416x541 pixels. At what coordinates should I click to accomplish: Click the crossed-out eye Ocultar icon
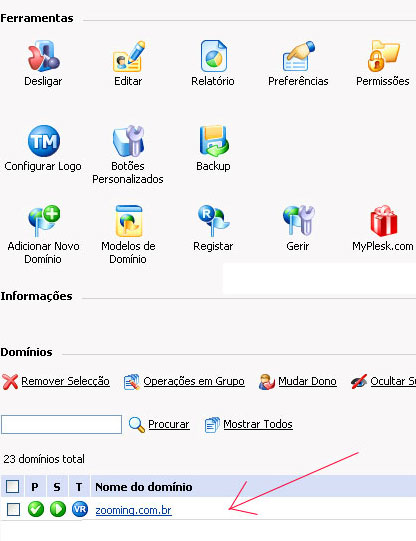click(359, 382)
